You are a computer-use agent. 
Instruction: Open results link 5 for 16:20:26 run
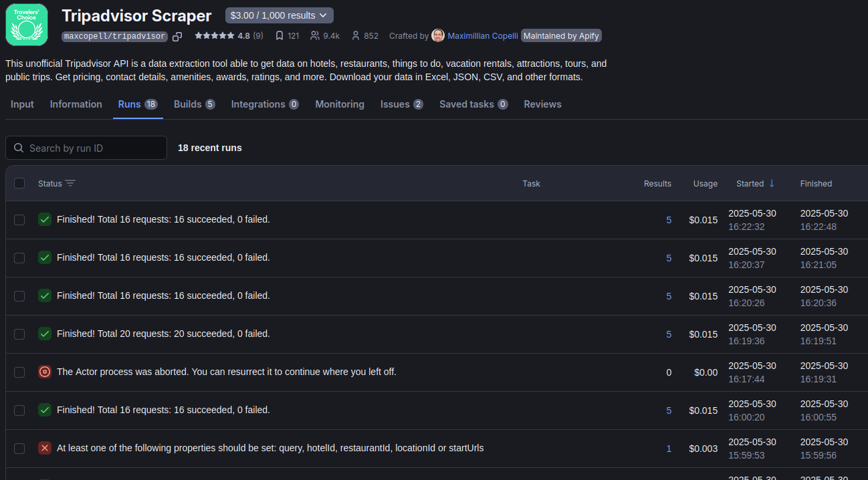(669, 296)
